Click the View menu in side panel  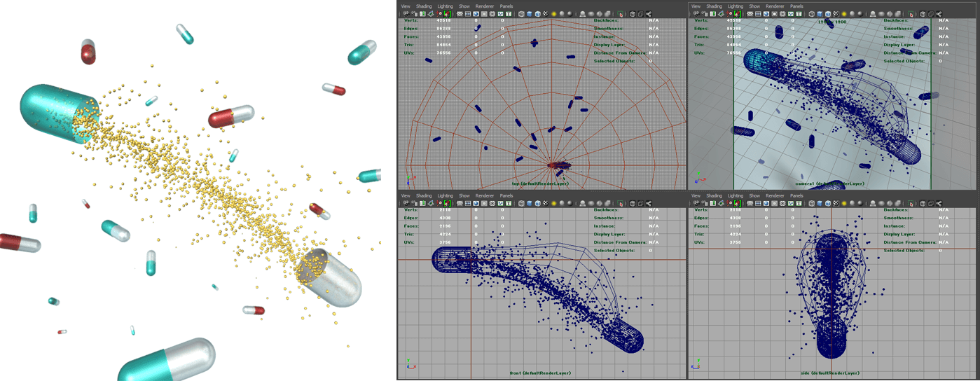click(696, 195)
